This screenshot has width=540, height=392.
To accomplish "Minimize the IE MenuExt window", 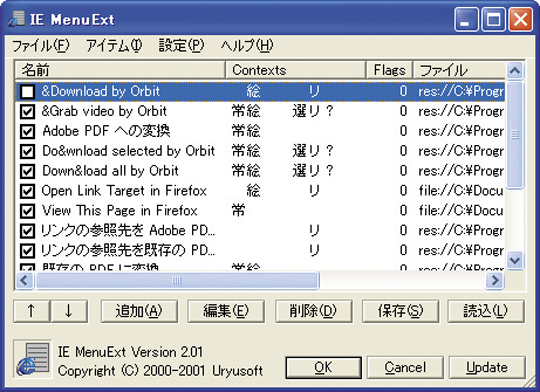I will 466,19.
